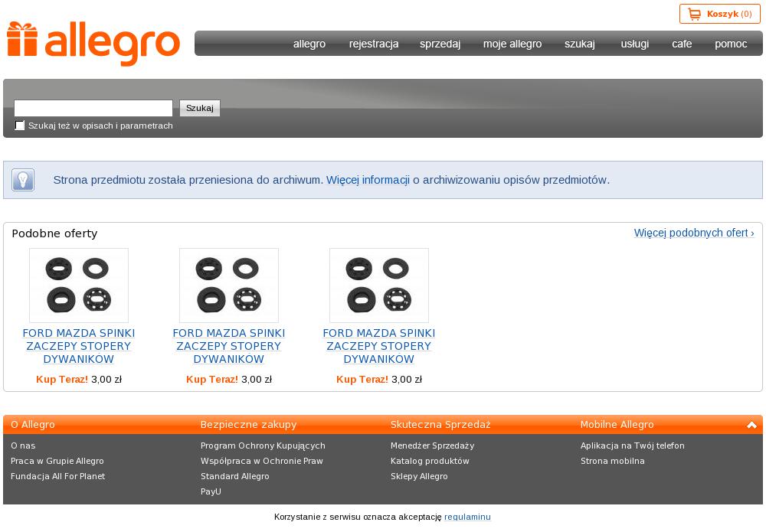The image size is (766, 532).
Task: Open the Koszyk shopping cart
Action: [x=719, y=14]
